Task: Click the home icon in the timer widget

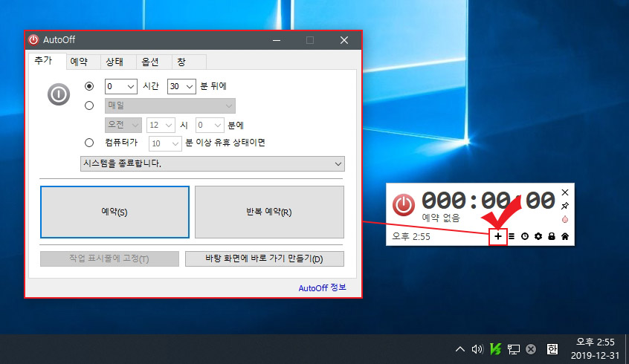Action: pyautogui.click(x=565, y=236)
